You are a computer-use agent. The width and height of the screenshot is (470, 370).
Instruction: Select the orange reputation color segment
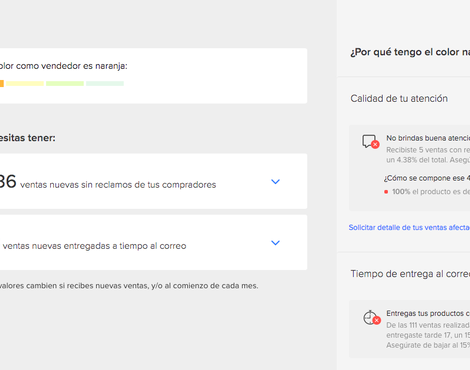(x=2, y=84)
